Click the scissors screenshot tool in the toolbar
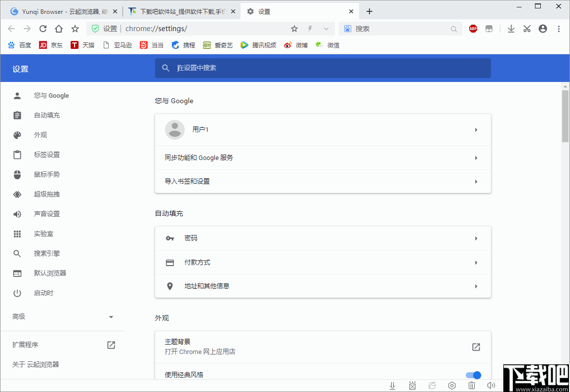 coord(527,29)
